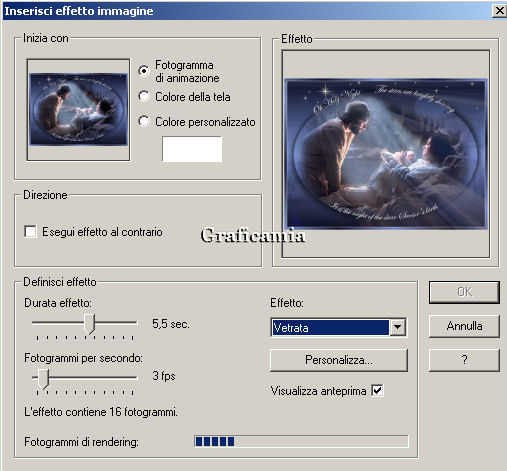507x471 pixels.
Task: Select the Fotogramma di animazione radio button
Action: pos(144,71)
